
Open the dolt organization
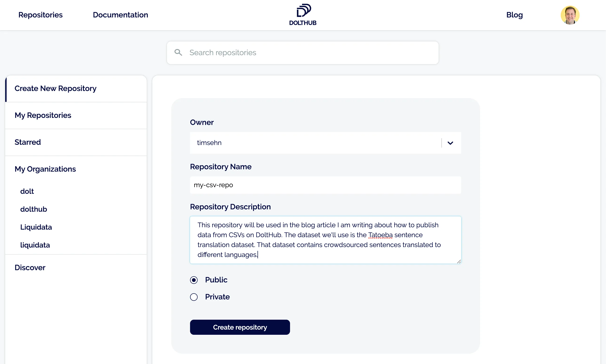click(x=27, y=191)
